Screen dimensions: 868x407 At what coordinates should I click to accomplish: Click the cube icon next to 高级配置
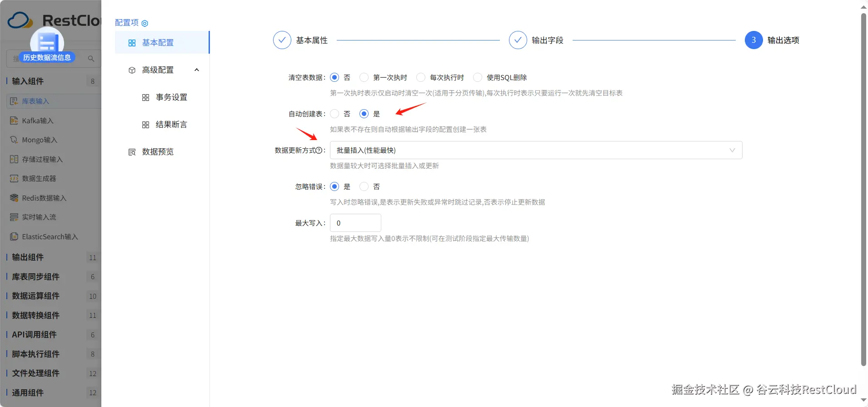click(x=132, y=70)
